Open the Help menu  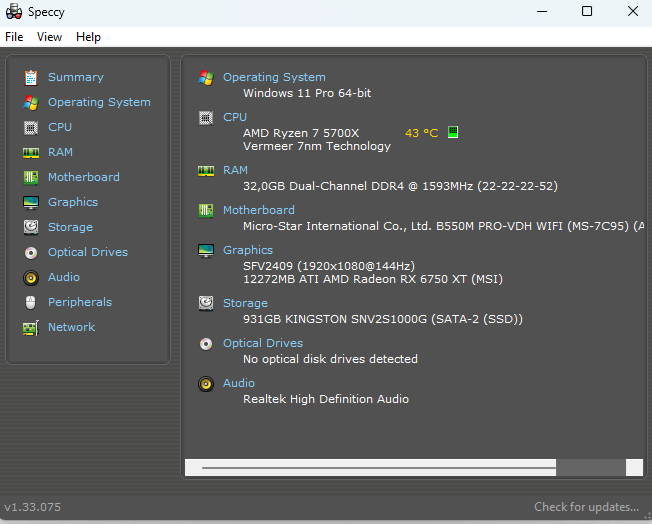88,37
